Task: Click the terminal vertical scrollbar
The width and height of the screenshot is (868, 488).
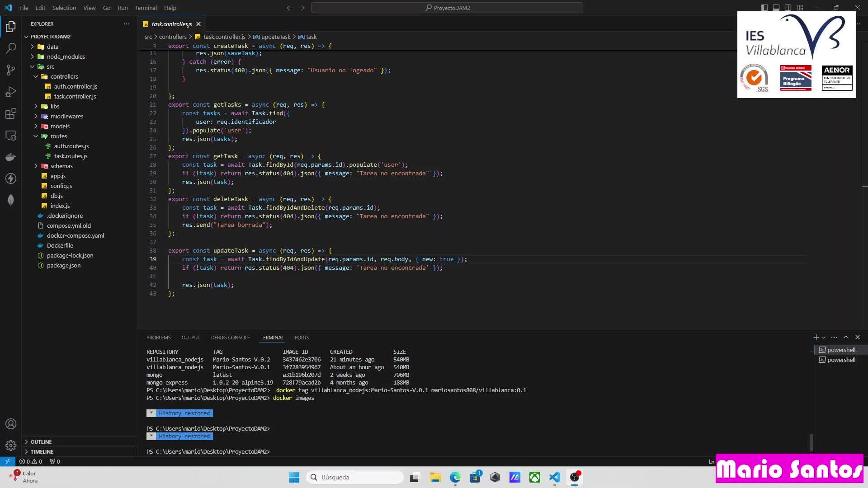Action: [x=811, y=442]
